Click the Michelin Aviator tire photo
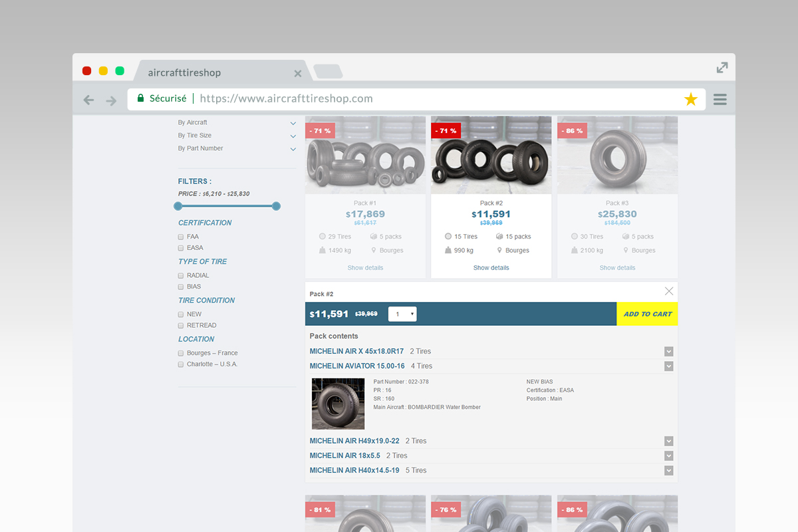Viewport: 798px width, 532px height. pos(338,404)
